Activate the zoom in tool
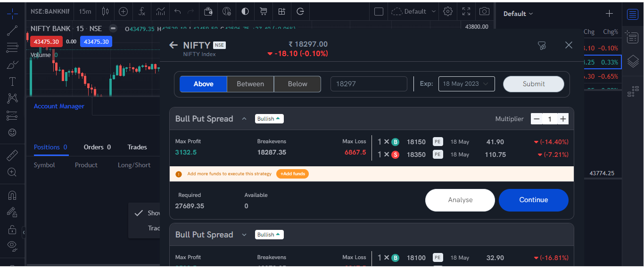The width and height of the screenshot is (644, 269). click(12, 172)
